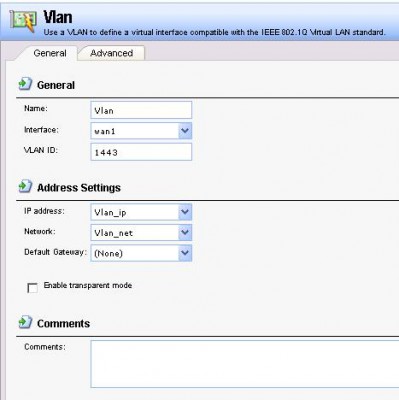Click the 'Name:' field label
Screen dimensions: 399x400
pos(36,108)
